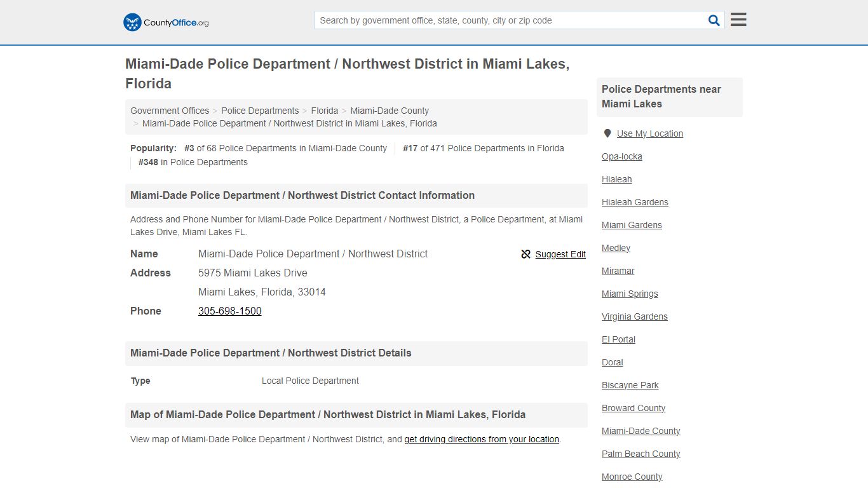Click the Local Police Department type value

[310, 381]
